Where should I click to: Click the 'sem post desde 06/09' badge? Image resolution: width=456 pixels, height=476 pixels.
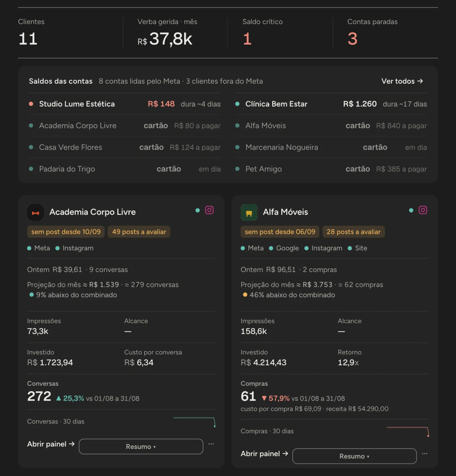[280, 232]
